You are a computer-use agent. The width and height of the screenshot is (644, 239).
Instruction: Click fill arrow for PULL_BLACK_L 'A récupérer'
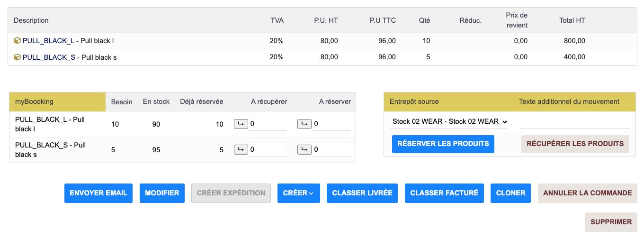(241, 124)
